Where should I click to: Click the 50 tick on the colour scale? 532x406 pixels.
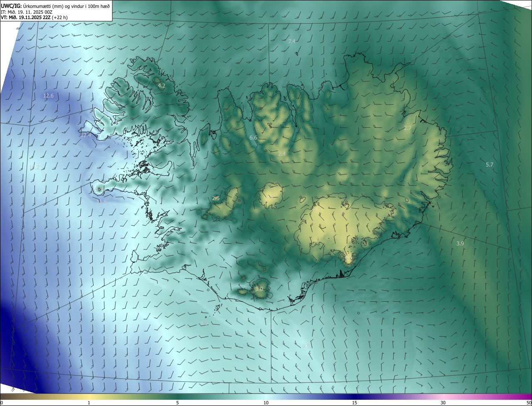[529, 403]
